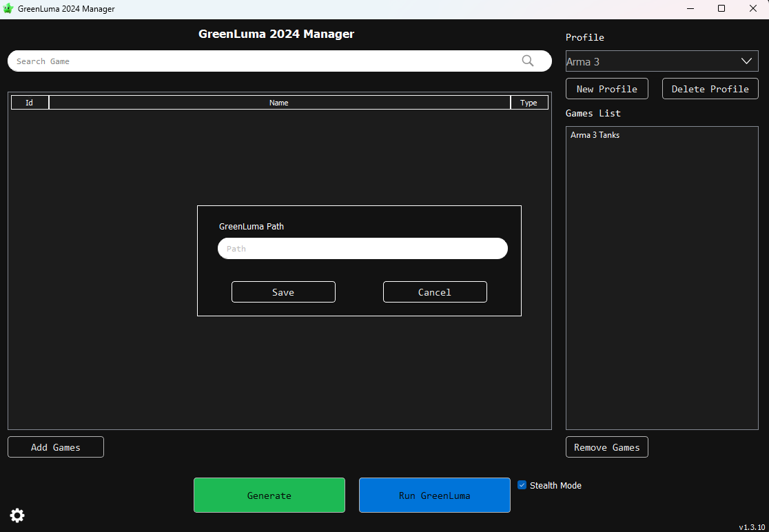Save the GreenLuma path setting
Viewport: 769px width, 532px height.
pos(283,292)
